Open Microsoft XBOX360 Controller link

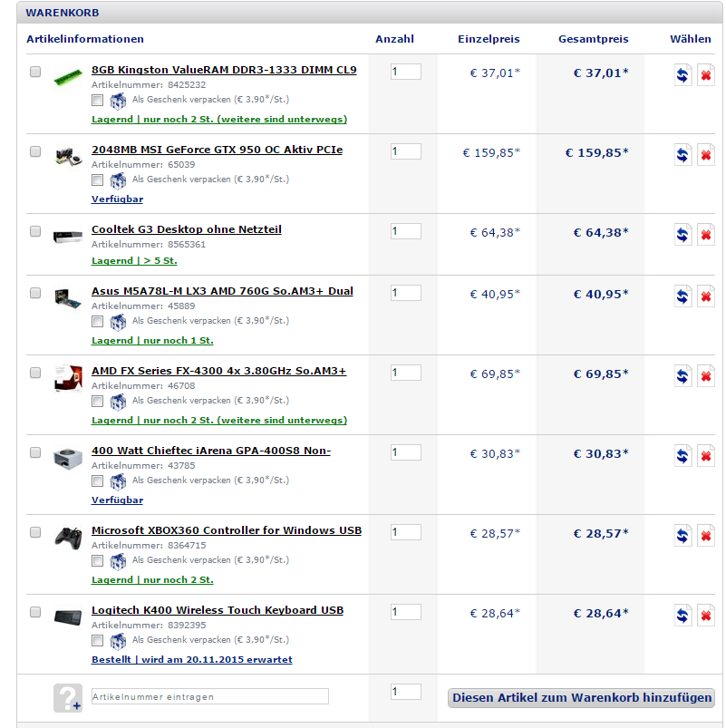tap(226, 531)
